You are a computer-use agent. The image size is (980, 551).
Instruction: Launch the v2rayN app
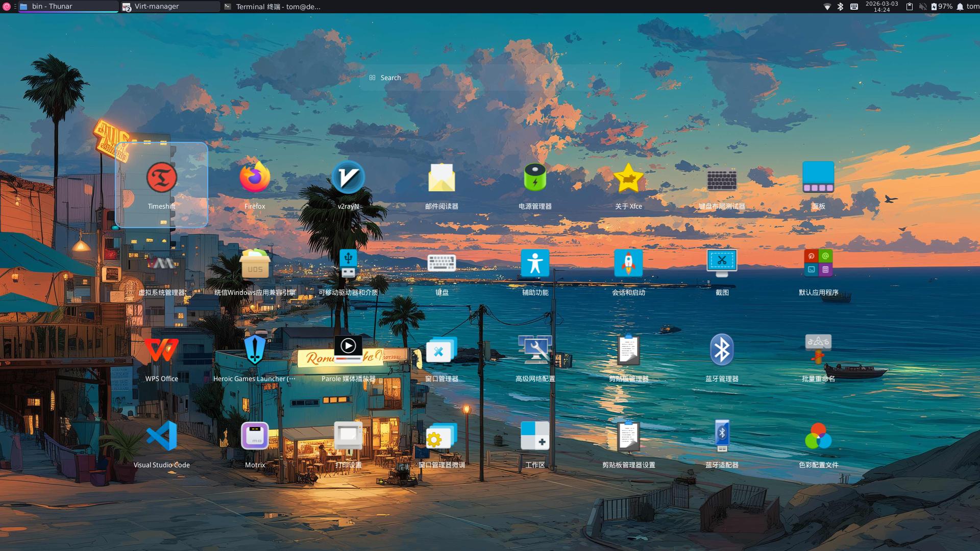348,178
